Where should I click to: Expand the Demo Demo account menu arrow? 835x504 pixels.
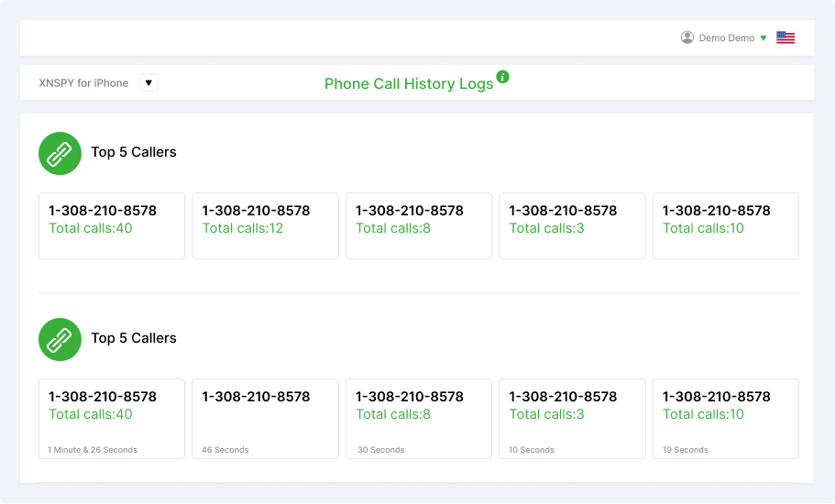764,38
